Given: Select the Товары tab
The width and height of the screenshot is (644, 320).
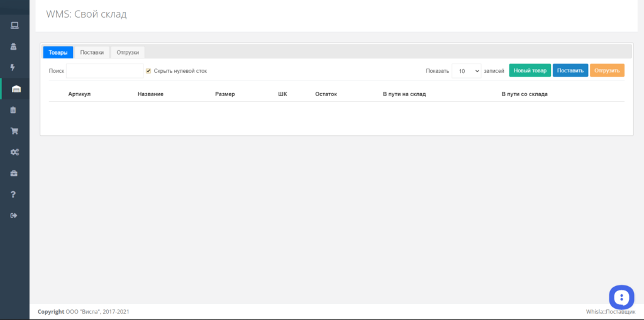Looking at the screenshot, I should [58, 53].
